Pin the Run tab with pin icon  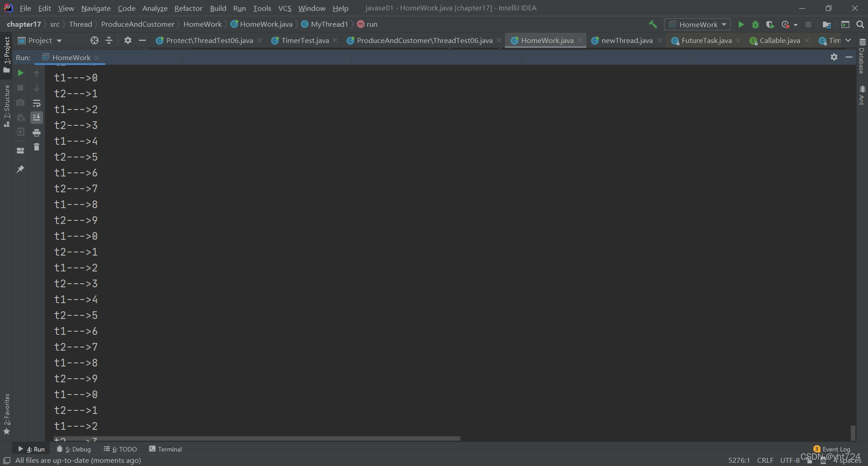point(20,169)
